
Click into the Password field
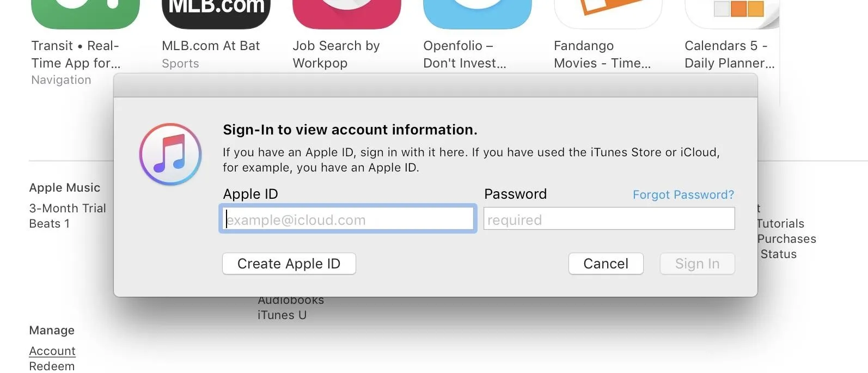click(x=609, y=219)
